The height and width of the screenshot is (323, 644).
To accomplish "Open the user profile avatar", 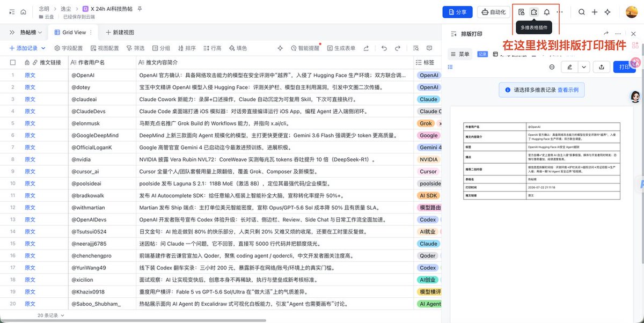I will [x=632, y=12].
